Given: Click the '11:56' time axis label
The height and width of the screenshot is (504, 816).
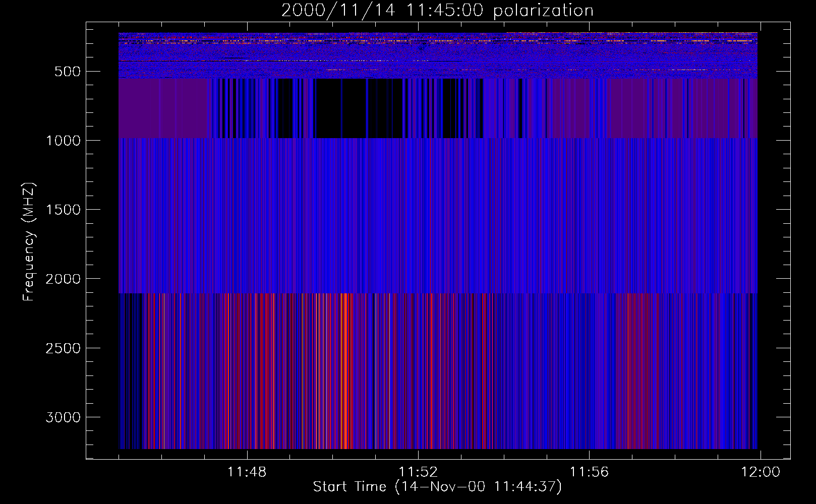Looking at the screenshot, I should click(589, 472).
